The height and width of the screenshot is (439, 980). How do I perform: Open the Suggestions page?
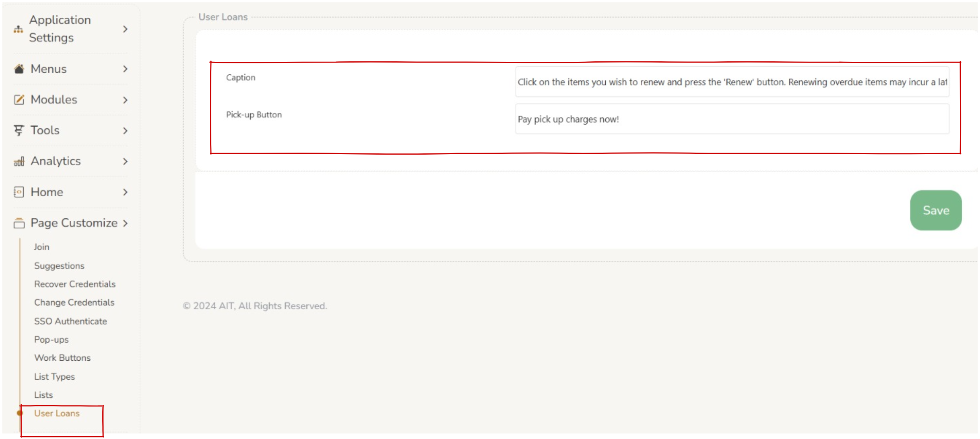tap(59, 266)
